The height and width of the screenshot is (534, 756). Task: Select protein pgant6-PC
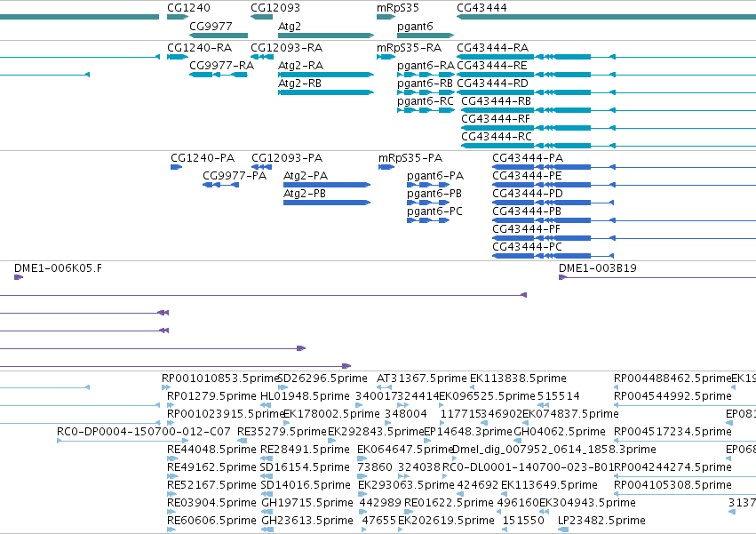coord(428,221)
